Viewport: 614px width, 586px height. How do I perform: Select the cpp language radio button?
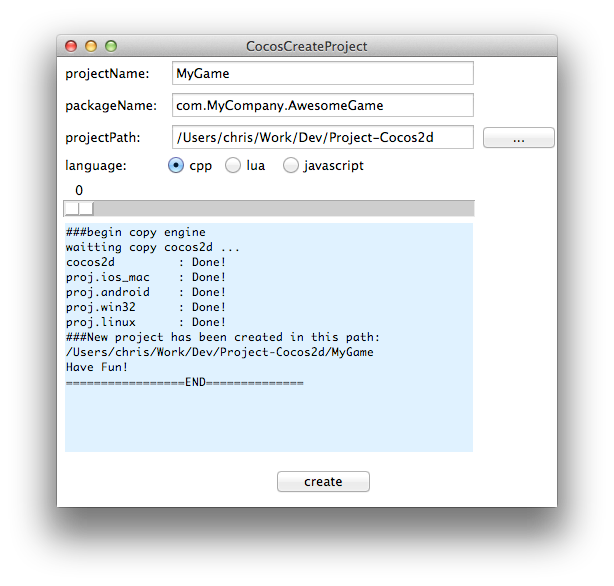coord(176,165)
